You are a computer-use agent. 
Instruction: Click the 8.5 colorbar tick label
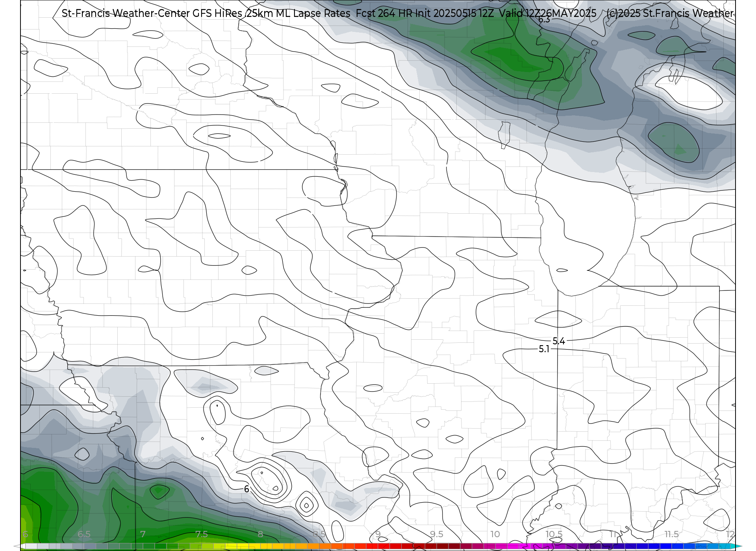click(319, 534)
